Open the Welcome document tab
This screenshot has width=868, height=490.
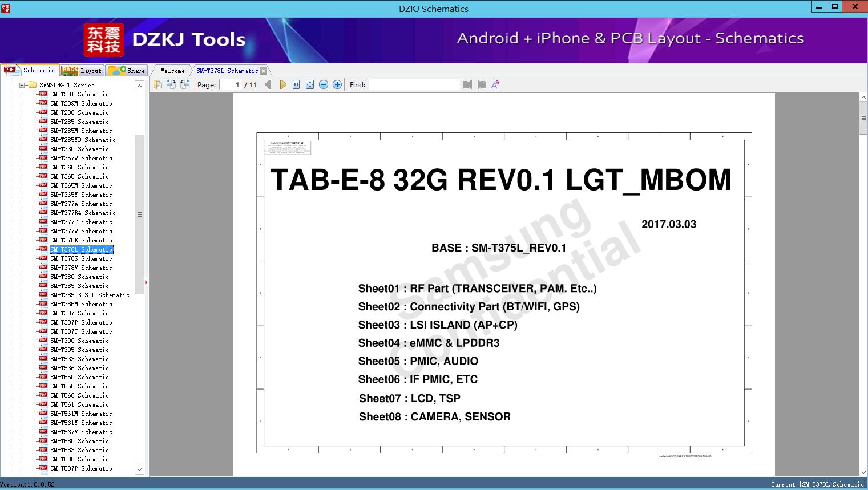click(x=172, y=71)
